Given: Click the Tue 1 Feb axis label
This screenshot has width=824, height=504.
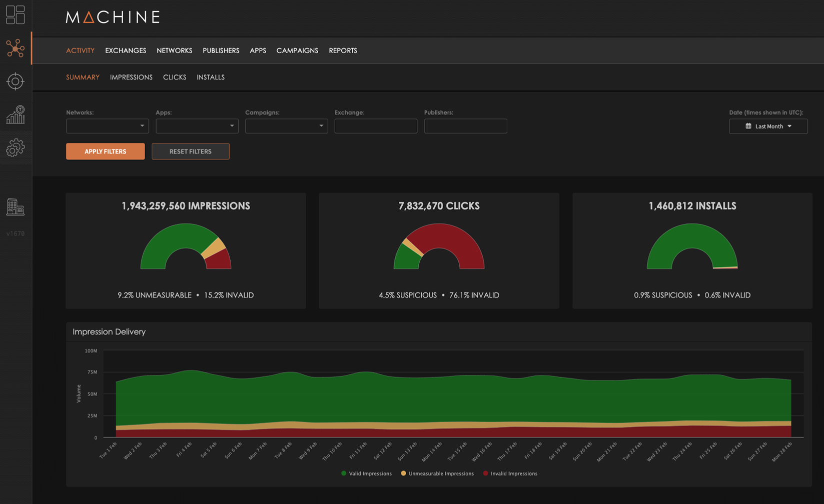Looking at the screenshot, I should click(109, 450).
